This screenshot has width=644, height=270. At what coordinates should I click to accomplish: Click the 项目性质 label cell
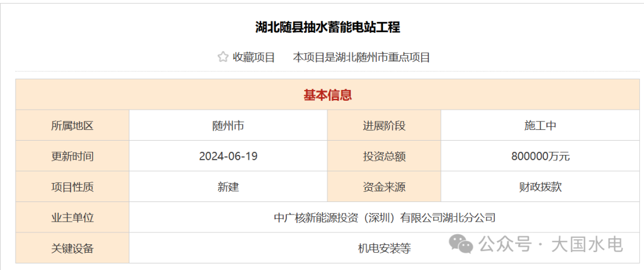click(x=72, y=187)
